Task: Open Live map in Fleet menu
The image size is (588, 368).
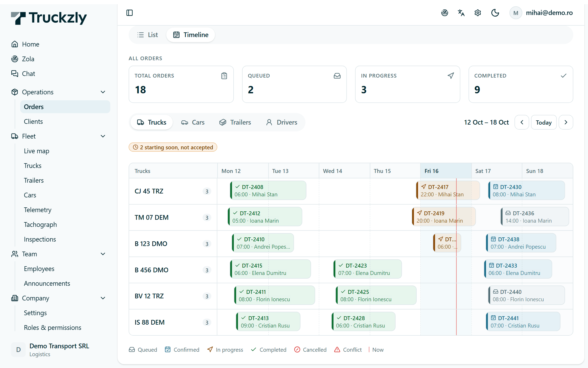Action: click(65, 151)
